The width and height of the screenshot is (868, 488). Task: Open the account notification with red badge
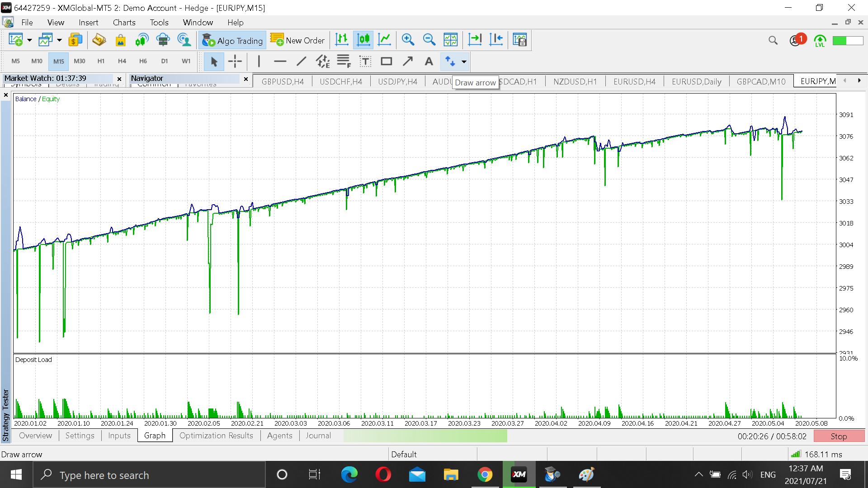coord(797,40)
